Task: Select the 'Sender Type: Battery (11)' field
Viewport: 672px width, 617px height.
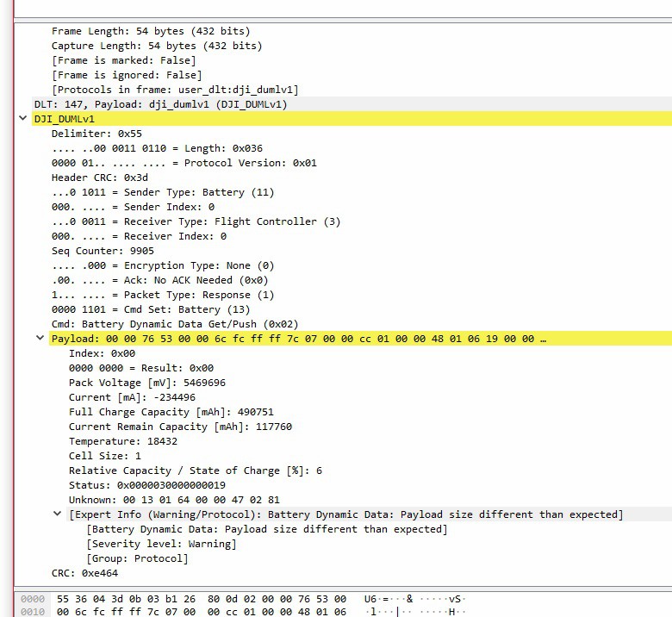Action: click(x=163, y=192)
